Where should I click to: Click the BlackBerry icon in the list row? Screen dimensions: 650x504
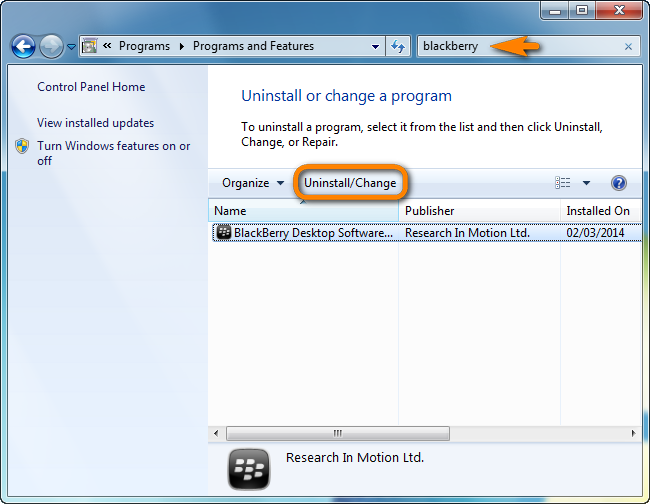pos(224,233)
